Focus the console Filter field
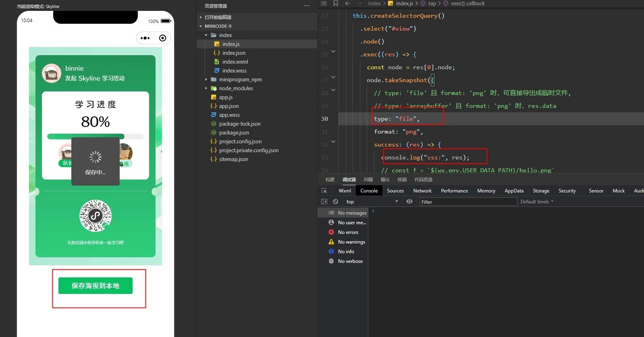The width and height of the screenshot is (644, 337). [x=468, y=202]
